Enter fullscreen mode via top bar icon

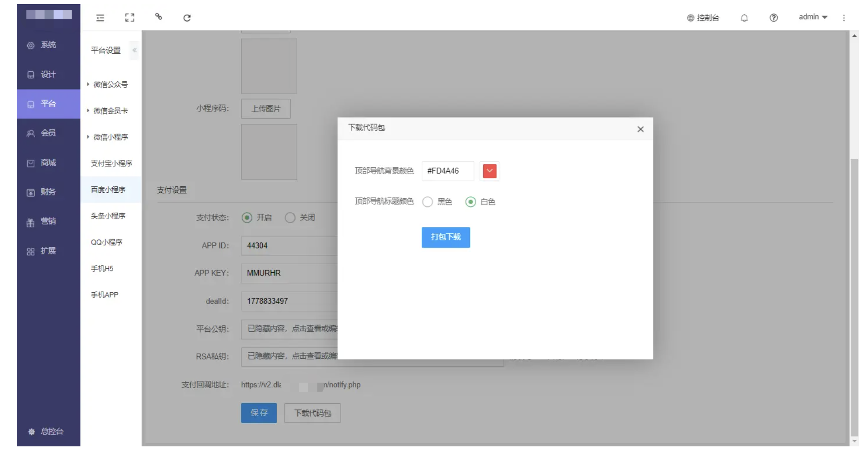coord(130,18)
